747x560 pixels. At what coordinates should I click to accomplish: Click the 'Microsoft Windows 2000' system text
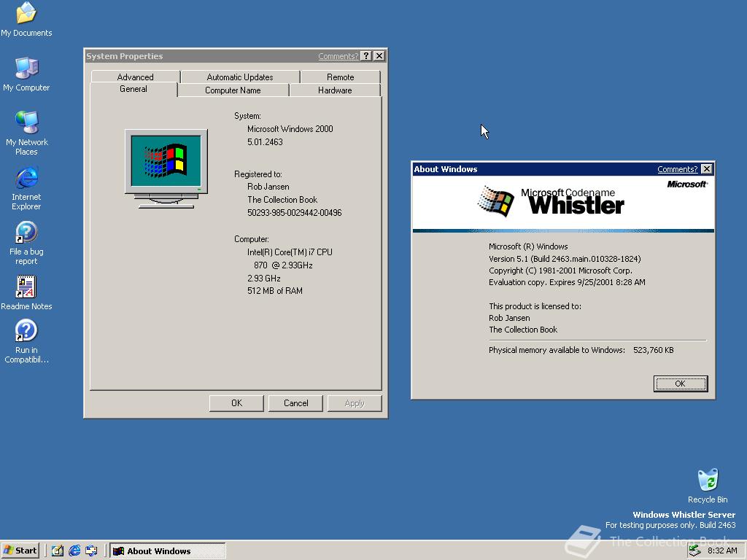tap(290, 128)
